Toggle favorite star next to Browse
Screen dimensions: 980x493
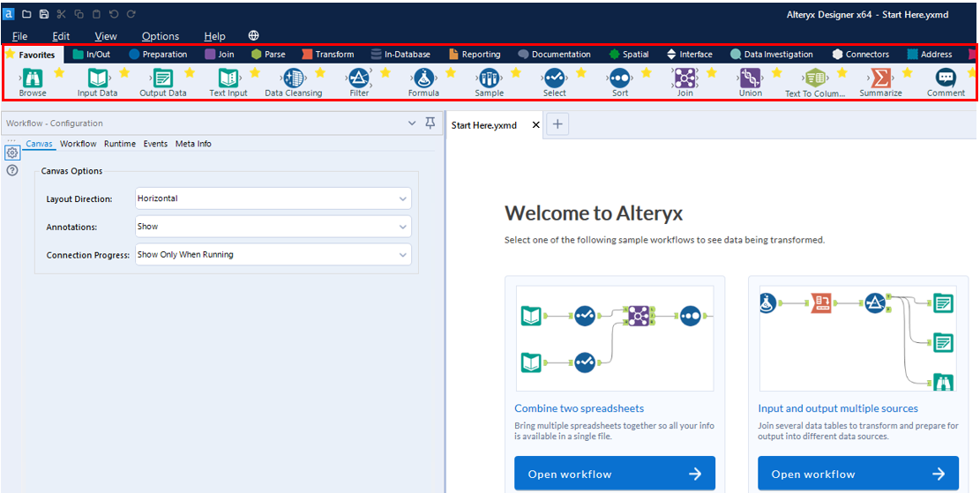pyautogui.click(x=59, y=72)
